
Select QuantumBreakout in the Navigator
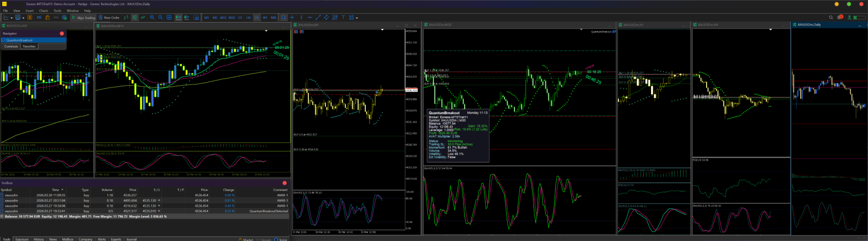pos(19,40)
